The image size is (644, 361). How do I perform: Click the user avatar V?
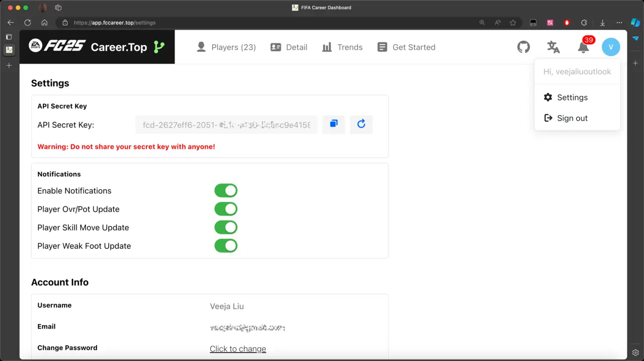point(611,47)
